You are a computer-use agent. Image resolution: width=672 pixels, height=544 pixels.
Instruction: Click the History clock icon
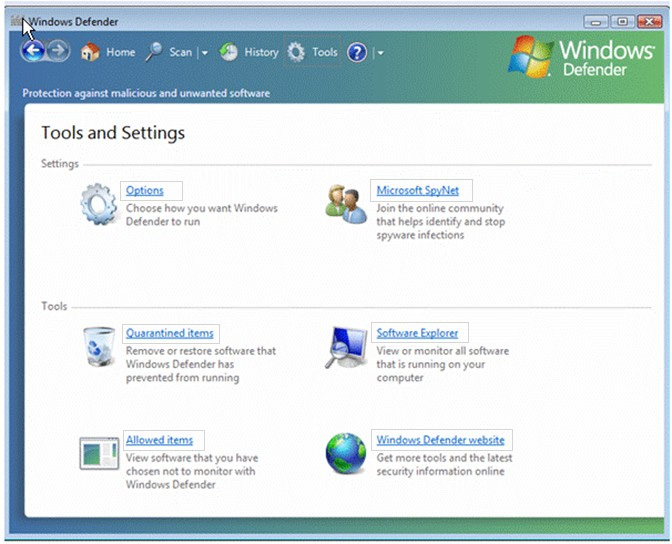228,52
